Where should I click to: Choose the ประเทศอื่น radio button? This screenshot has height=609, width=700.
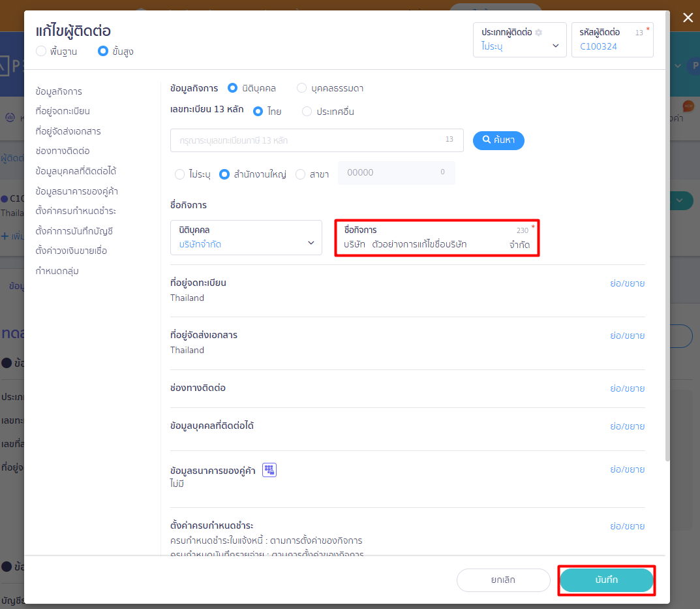[307, 111]
